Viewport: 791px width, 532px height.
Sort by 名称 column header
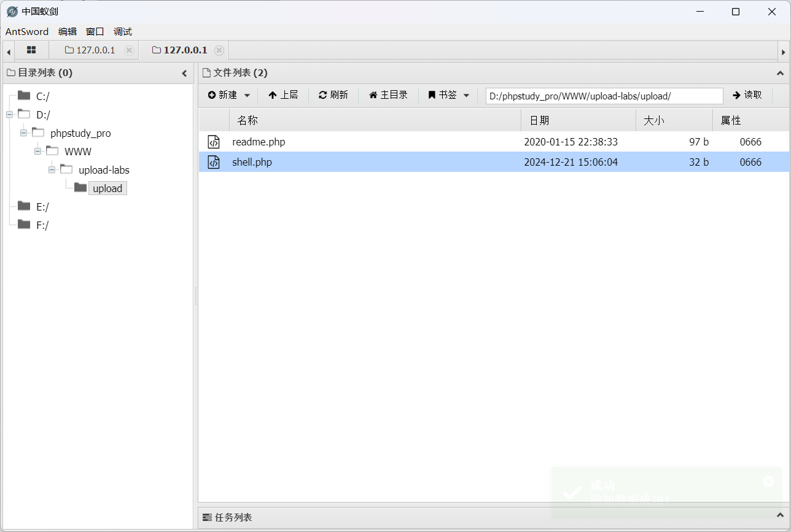[x=375, y=120]
